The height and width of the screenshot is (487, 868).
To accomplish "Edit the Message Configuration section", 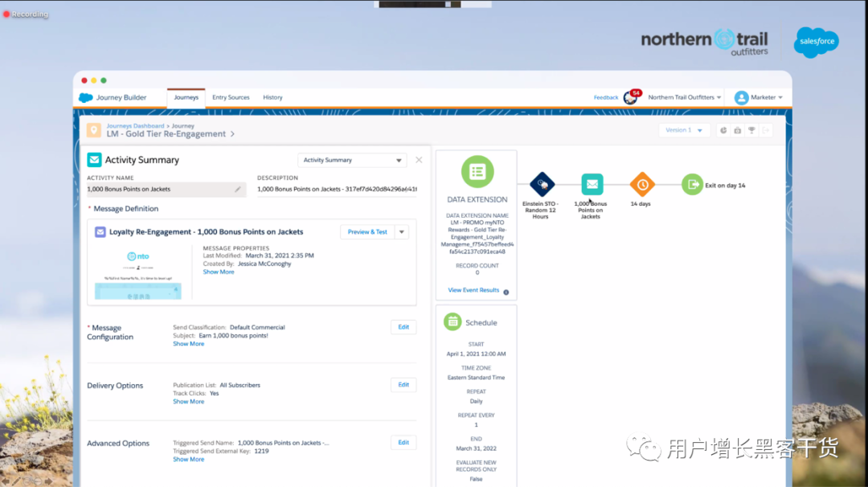I will 403,327.
